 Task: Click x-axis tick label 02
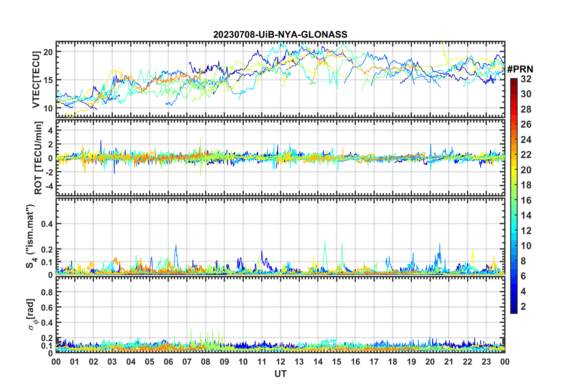click(93, 362)
